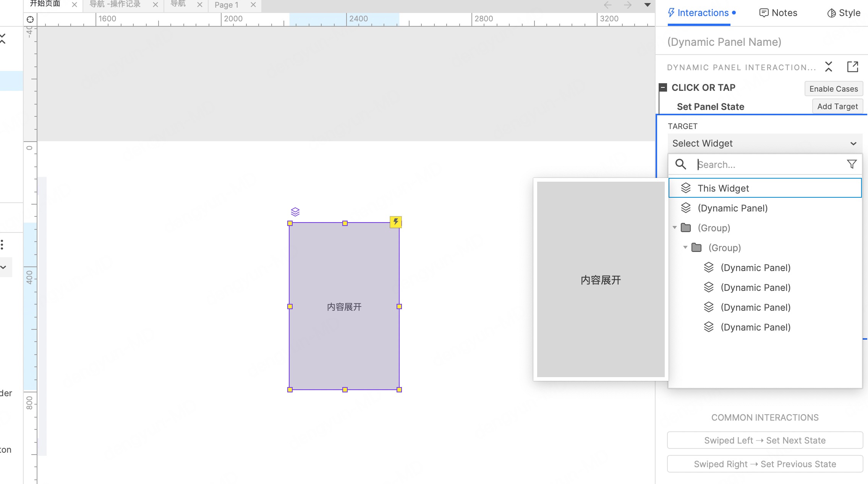The width and height of the screenshot is (868, 484).
Task: Select the second nested (Dynamic Panel)
Action: [765, 287]
